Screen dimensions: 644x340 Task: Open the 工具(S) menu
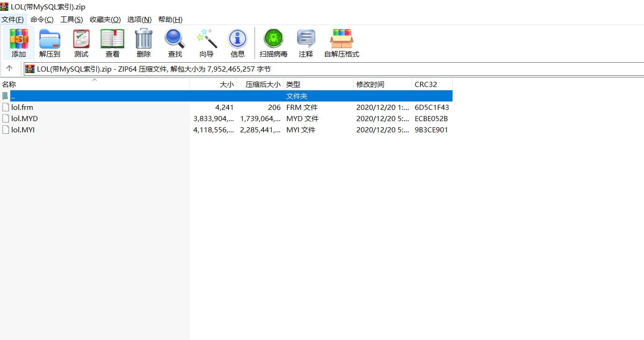pyautogui.click(x=71, y=19)
